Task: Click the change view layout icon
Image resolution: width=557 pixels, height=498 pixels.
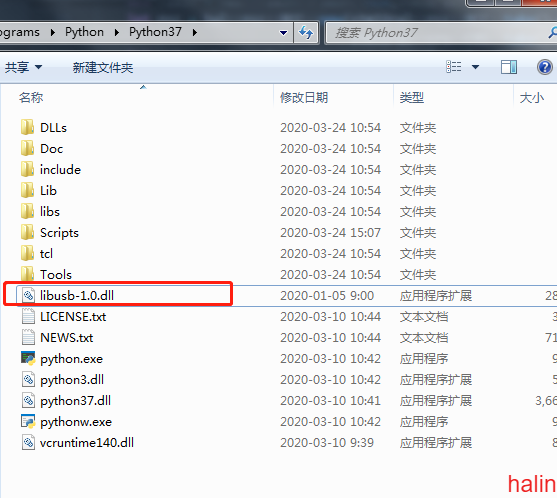Action: coord(454,67)
